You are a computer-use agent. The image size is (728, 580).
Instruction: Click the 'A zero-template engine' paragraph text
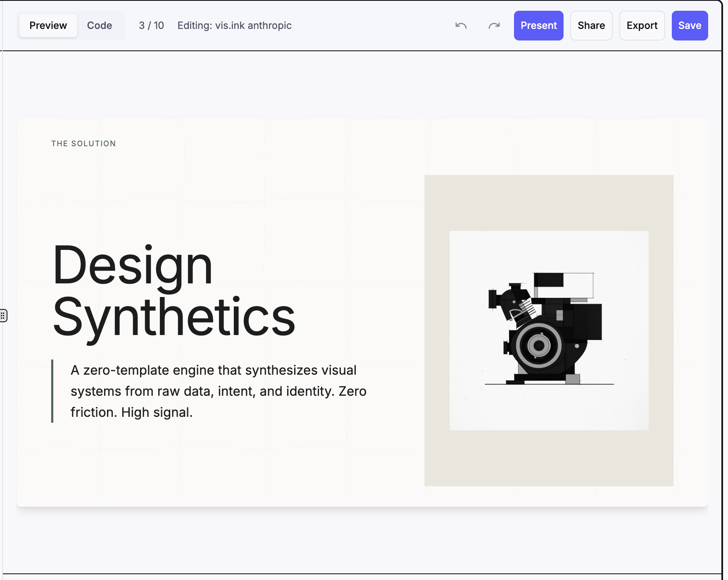coord(218,391)
